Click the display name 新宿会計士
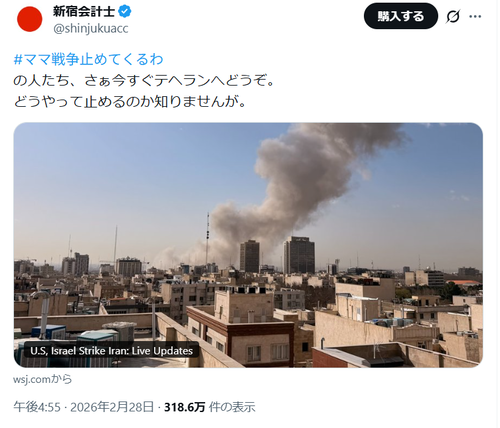Image resolution: width=500 pixels, height=428 pixels. click(x=84, y=12)
